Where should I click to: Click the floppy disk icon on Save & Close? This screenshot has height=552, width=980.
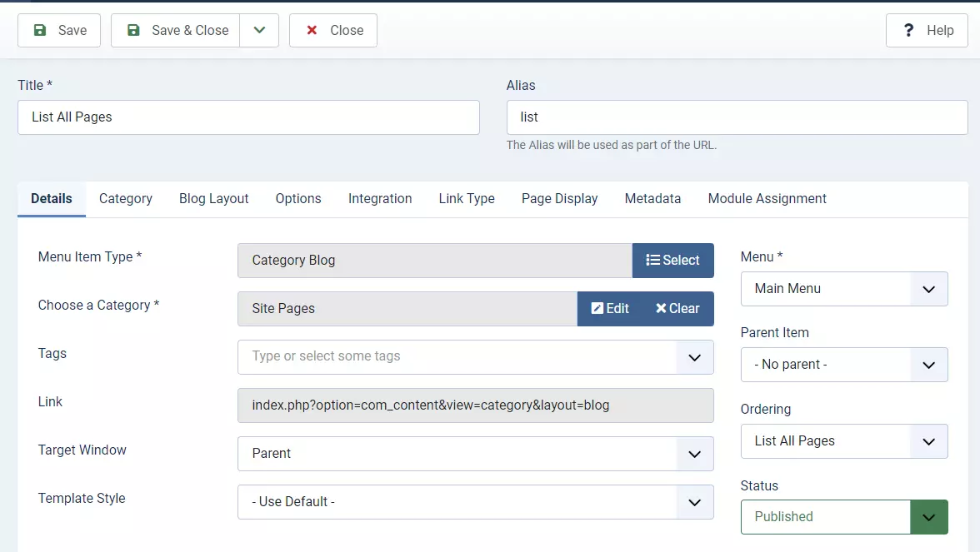coord(133,30)
